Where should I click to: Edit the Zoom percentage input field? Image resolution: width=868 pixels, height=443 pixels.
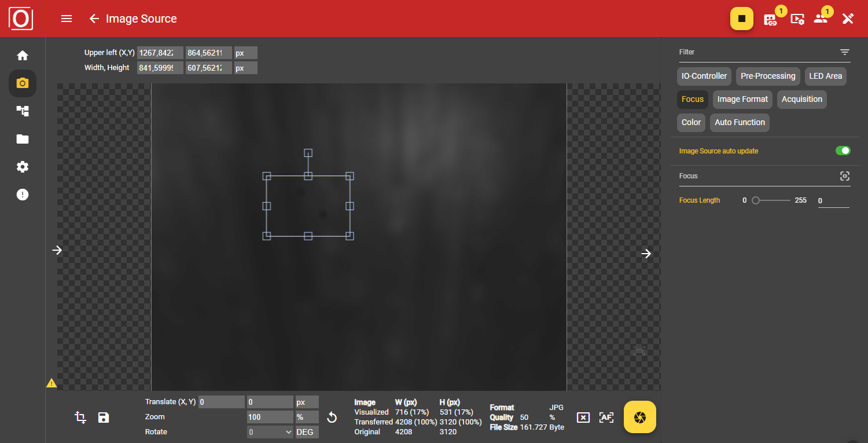click(269, 416)
